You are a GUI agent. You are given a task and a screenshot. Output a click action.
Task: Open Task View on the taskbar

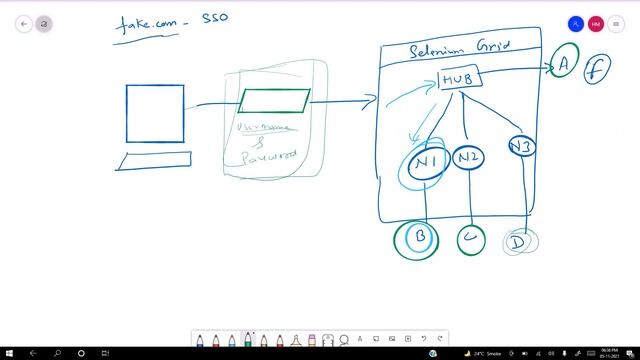pos(105,353)
